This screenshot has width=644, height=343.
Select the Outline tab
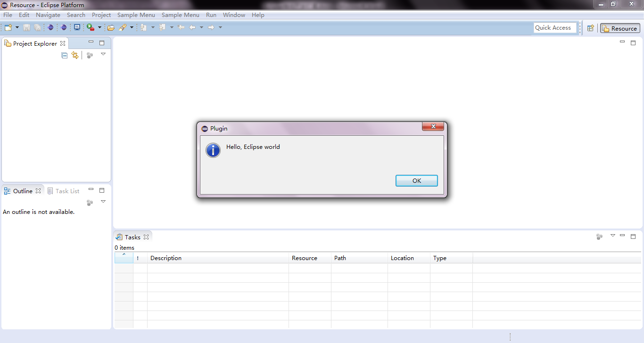click(23, 191)
